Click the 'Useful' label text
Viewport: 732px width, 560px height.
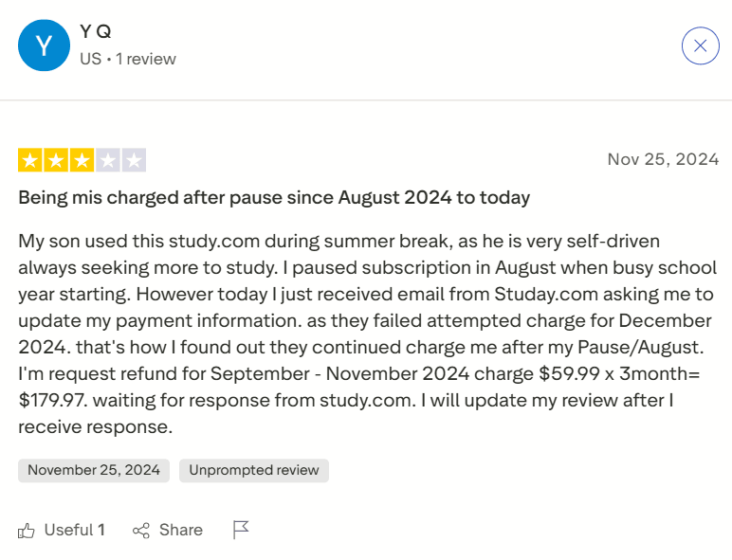click(68, 530)
